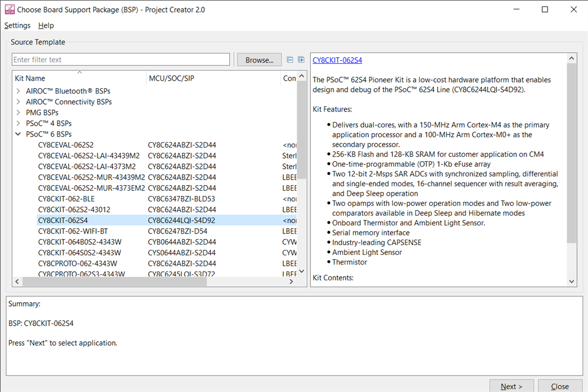Select CY8CKIT-062S4 kit row

click(167, 220)
